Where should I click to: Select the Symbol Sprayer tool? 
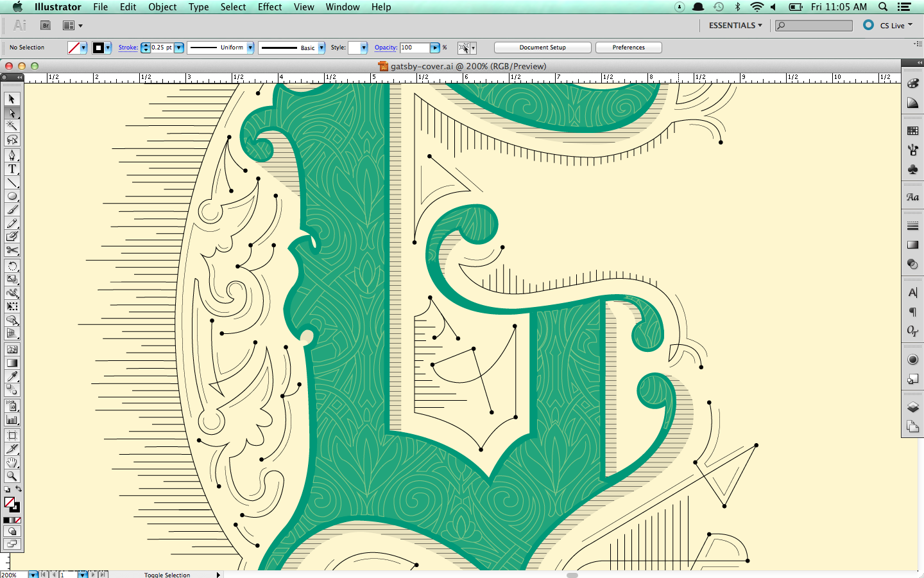pyautogui.click(x=12, y=406)
